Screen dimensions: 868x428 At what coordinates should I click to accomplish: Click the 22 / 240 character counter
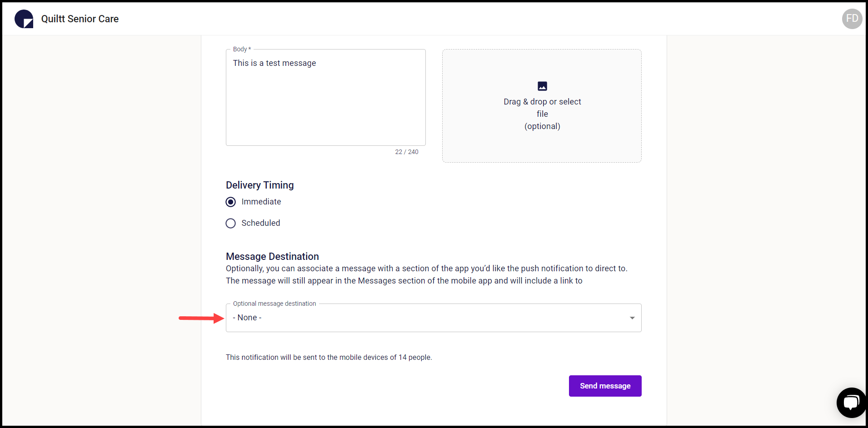click(x=407, y=152)
